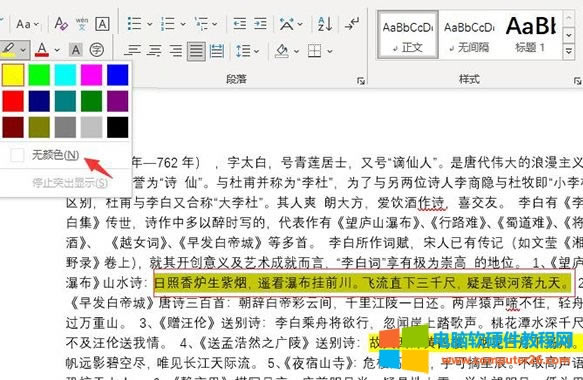Click the Phonetic Guide (wén) icon

tap(82, 24)
